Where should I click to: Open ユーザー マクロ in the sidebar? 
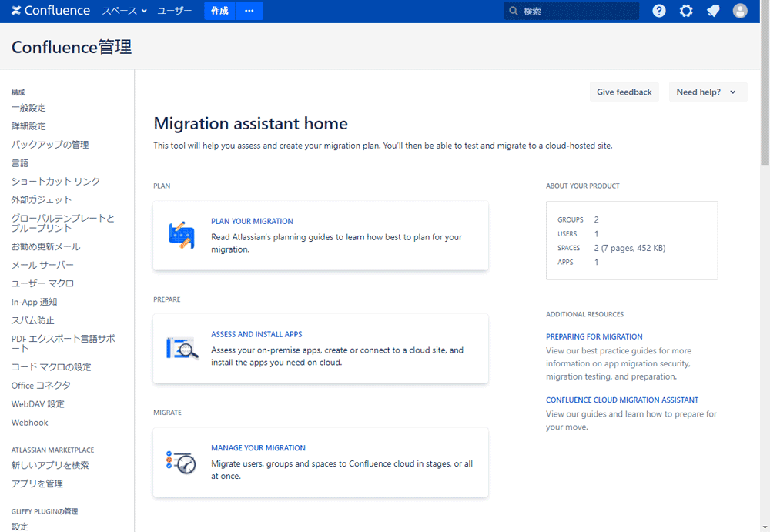click(42, 283)
